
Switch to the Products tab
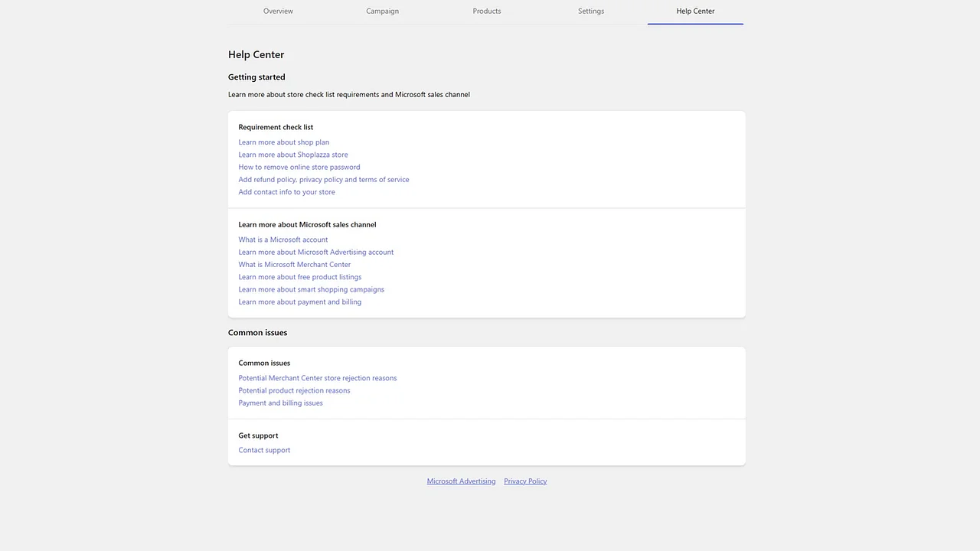pos(486,11)
